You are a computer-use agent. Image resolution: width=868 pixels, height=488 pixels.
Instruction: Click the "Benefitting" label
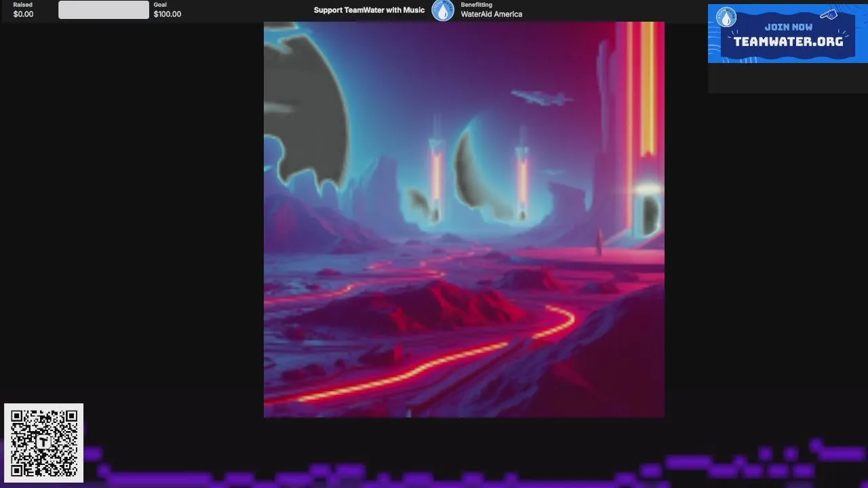pyautogui.click(x=477, y=5)
